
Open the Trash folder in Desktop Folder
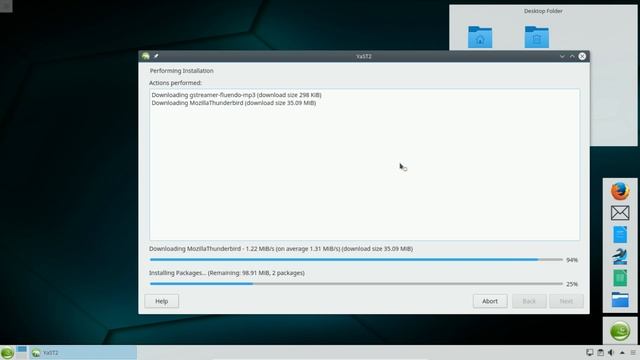coord(536,37)
